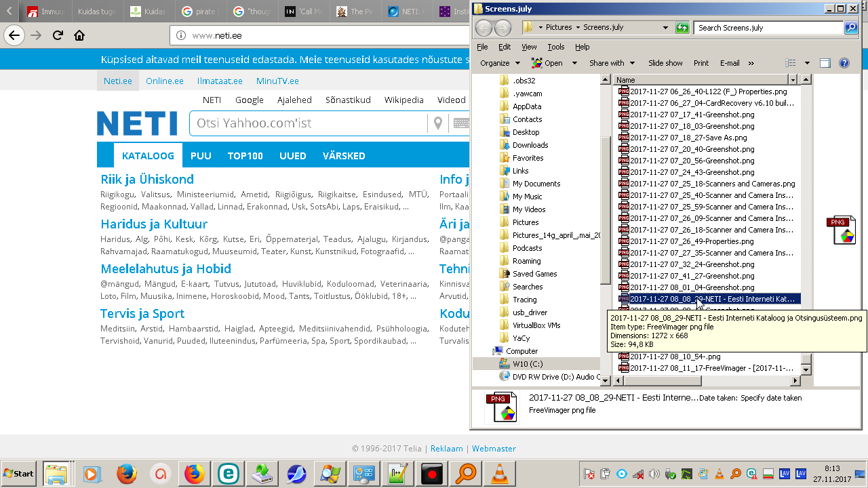Click the site info icon in URL bar
The width and height of the screenshot is (868, 488).
pos(180,36)
